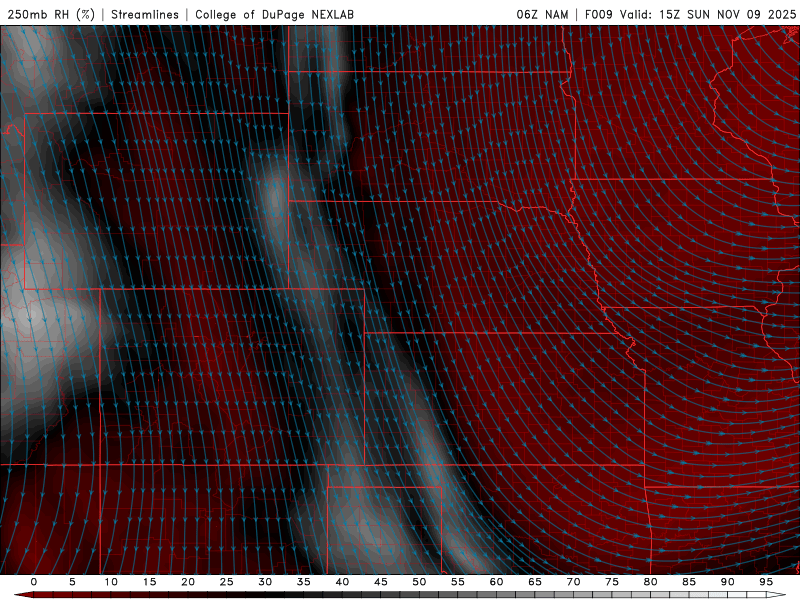Click the colorbar label "25"

(227, 582)
